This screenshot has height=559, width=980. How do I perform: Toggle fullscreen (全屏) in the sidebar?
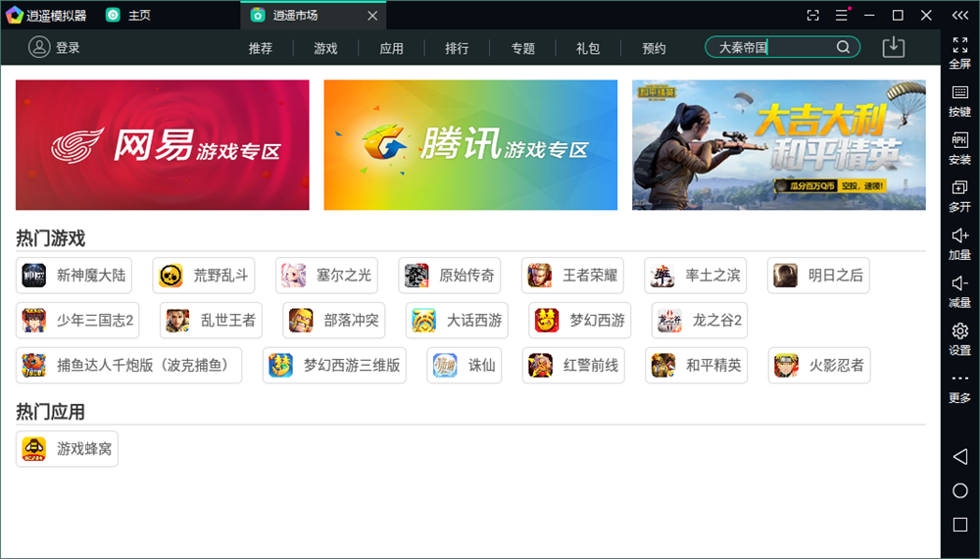point(960,53)
